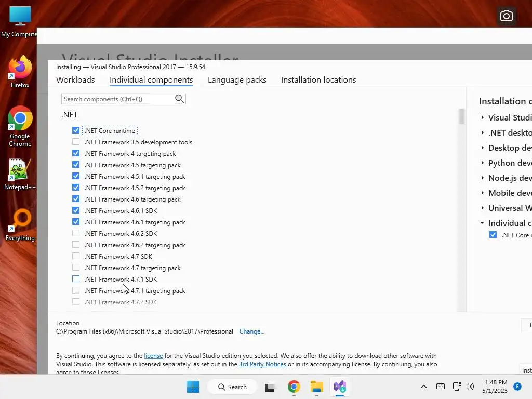
Task: Click taskbar Search button
Action: point(232,387)
